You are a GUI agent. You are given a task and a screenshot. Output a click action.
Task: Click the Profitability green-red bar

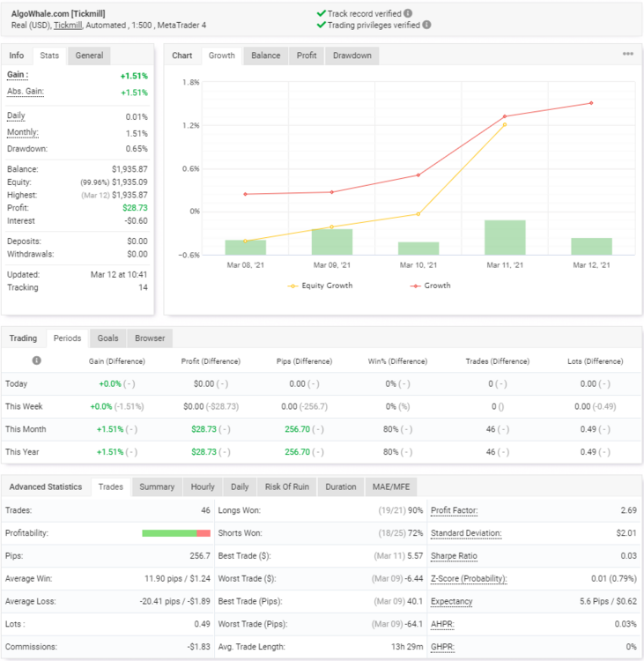(176, 533)
